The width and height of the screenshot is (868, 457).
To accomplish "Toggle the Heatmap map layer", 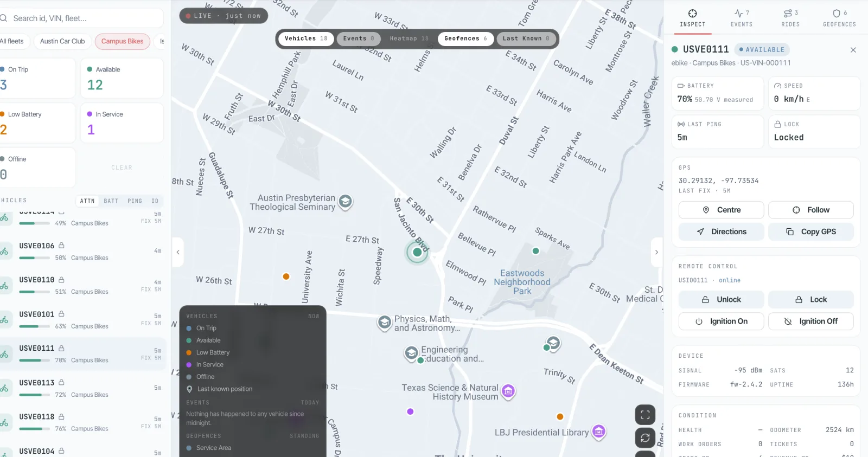I will point(409,38).
